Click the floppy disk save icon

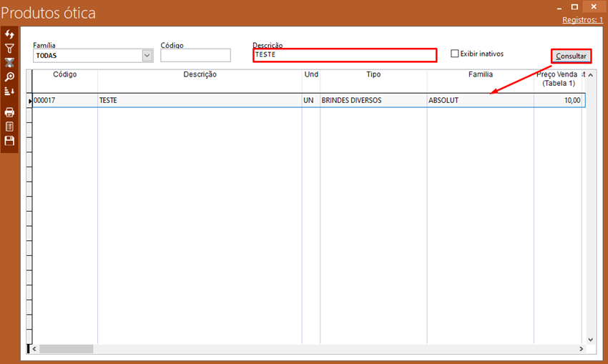click(x=9, y=141)
